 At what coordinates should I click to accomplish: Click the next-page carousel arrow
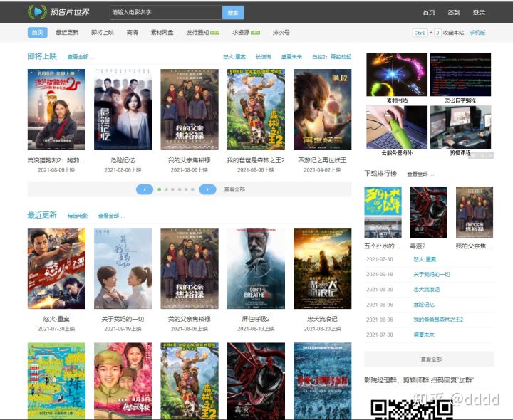click(207, 189)
